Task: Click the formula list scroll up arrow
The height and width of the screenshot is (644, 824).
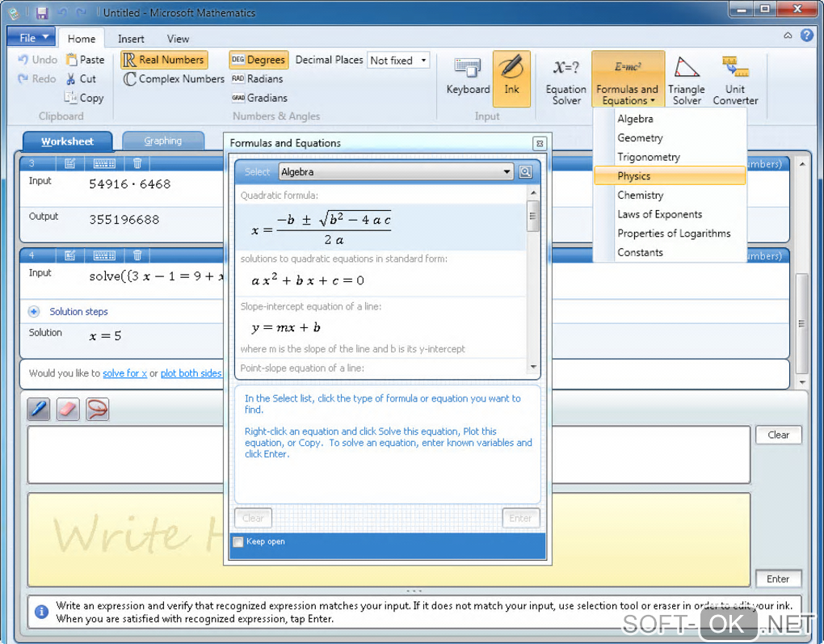Action: point(533,193)
